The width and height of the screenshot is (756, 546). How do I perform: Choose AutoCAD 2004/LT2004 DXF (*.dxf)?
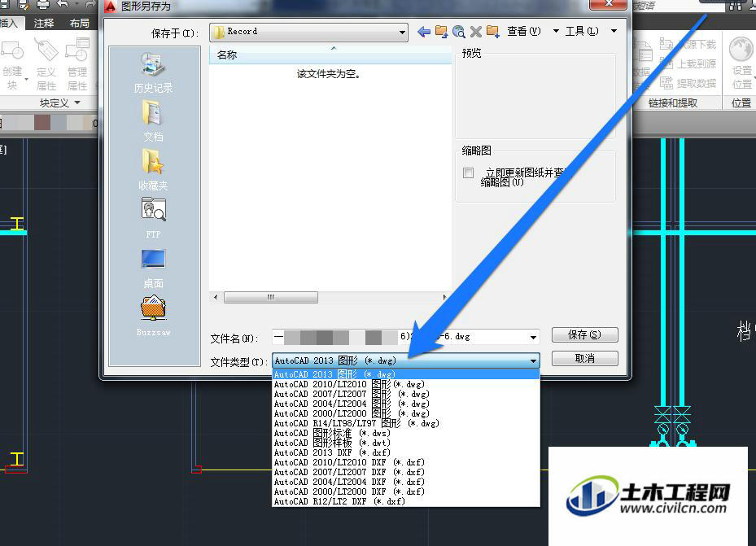[x=406, y=482]
